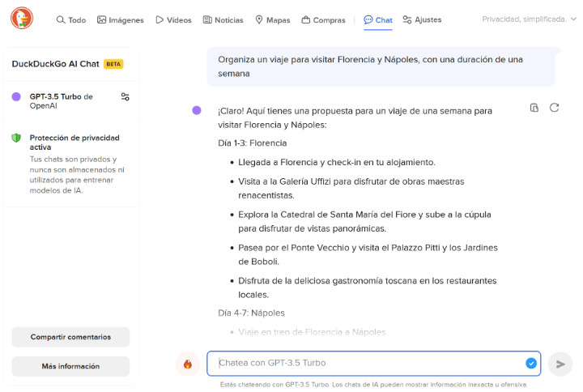Open the Vídeos tab
The height and width of the screenshot is (392, 583).
(x=173, y=20)
